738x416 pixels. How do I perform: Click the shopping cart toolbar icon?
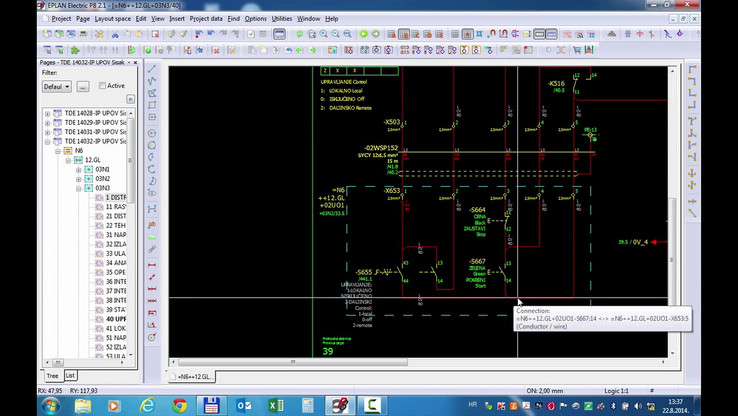pyautogui.click(x=577, y=50)
